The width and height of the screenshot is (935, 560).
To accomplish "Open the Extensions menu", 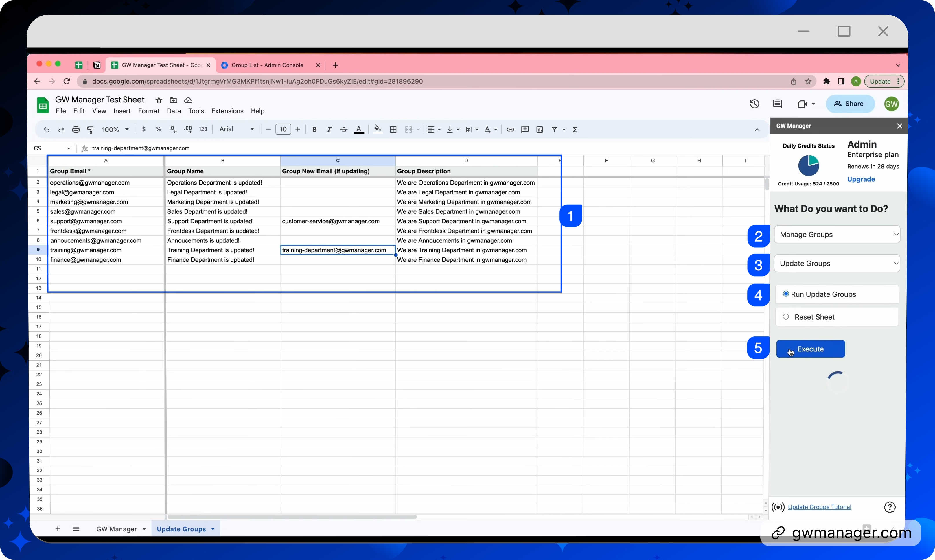I will 227,111.
